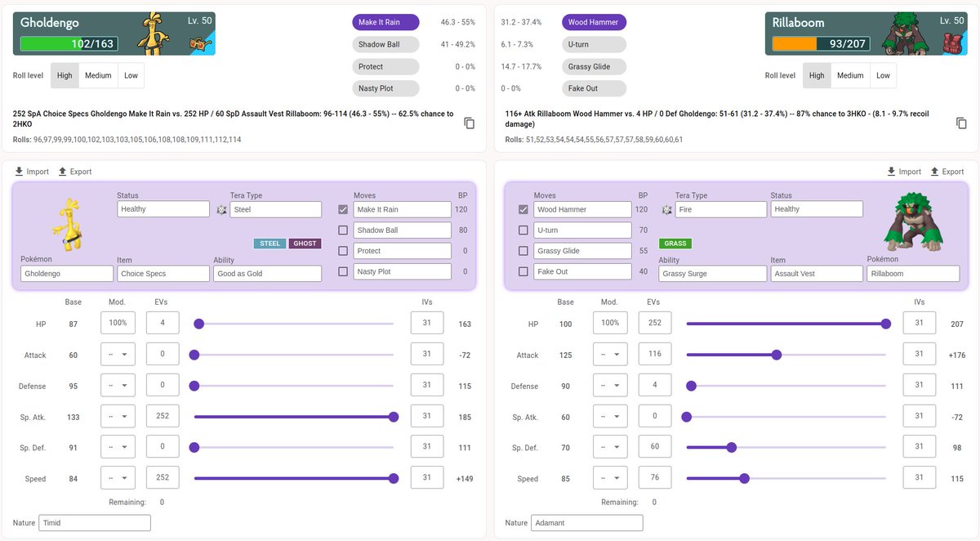Click Rillaboom Sp. Def. EV slider
Viewport: 980px width, 541px height.
click(786, 447)
